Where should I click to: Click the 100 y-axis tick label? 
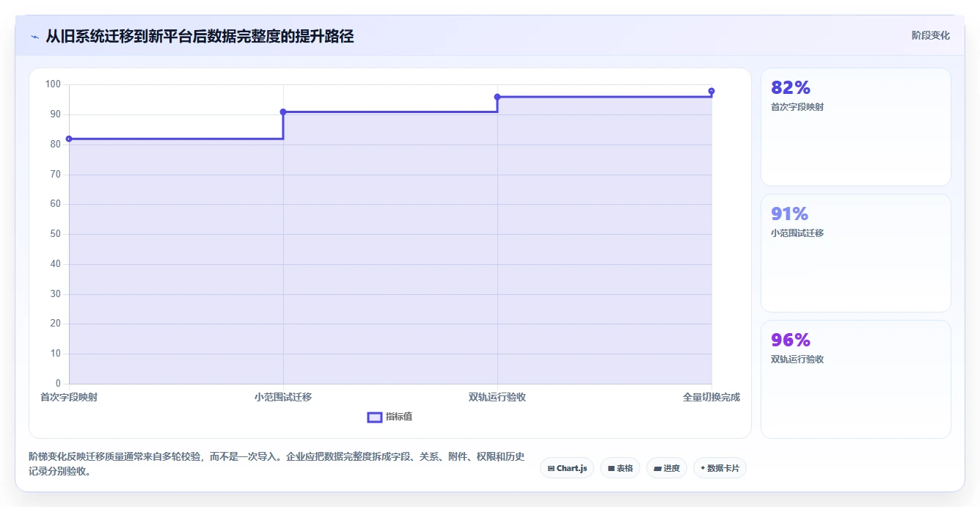[x=53, y=84]
